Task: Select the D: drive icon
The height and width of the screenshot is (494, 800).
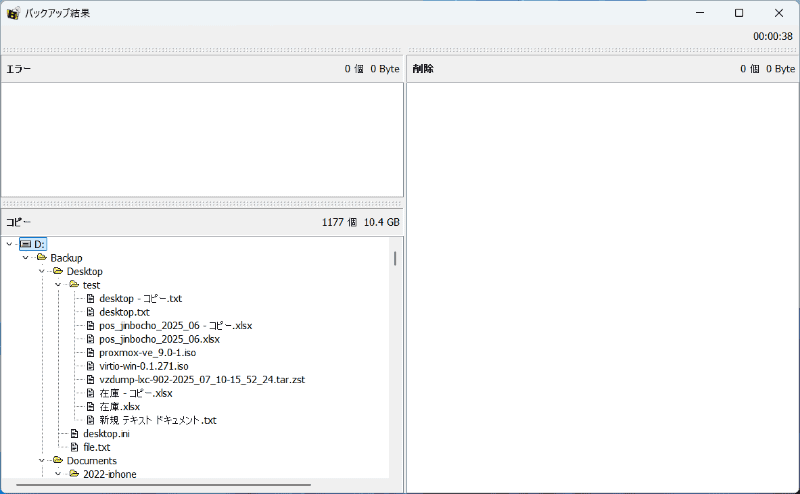Action: [26, 244]
